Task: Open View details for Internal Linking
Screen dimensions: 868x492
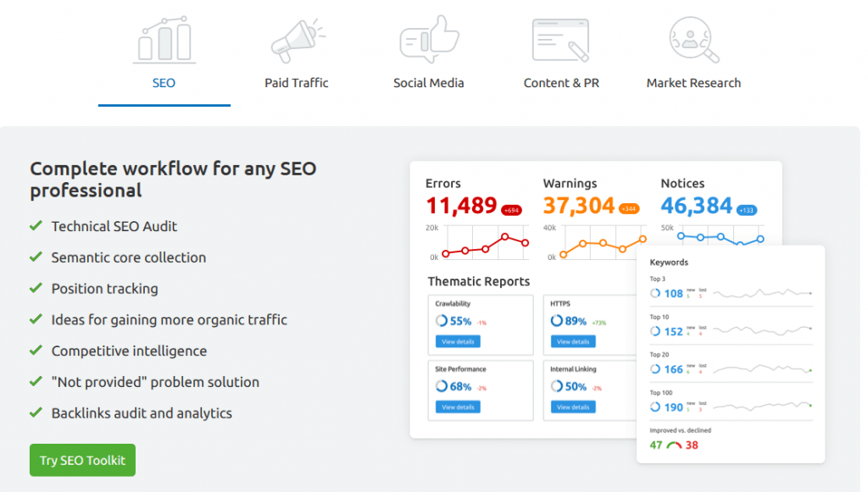Action: pos(574,406)
